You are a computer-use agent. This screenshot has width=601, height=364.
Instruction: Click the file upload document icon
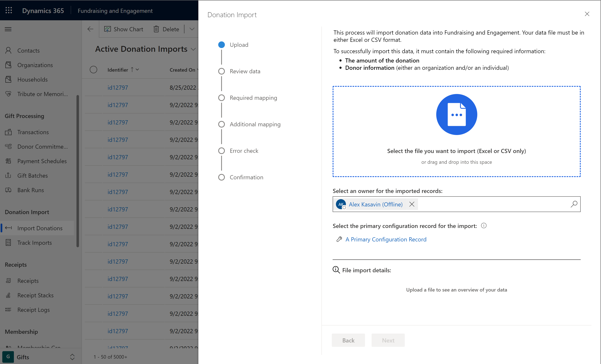pos(456,114)
